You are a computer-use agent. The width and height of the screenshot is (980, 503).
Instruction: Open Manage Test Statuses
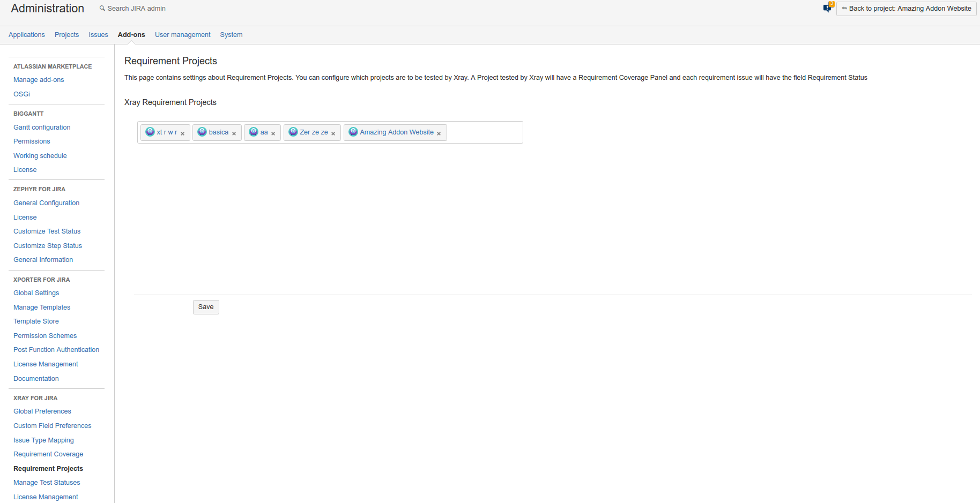[47, 483]
